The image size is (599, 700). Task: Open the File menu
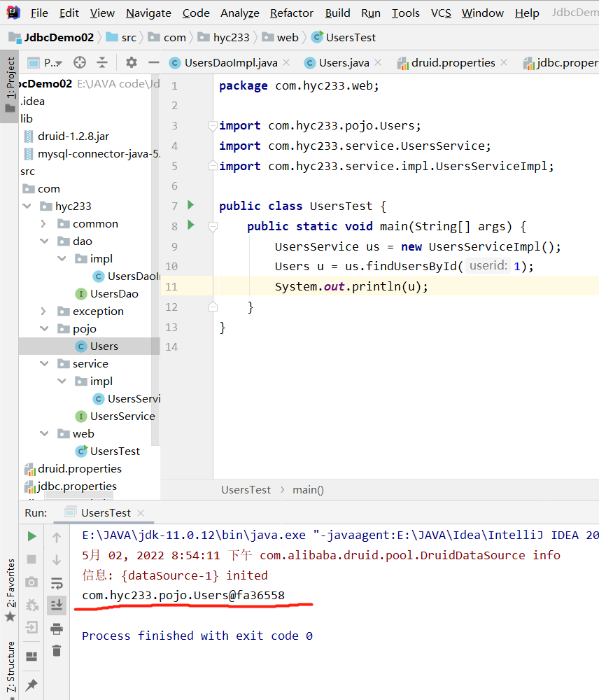click(x=39, y=13)
